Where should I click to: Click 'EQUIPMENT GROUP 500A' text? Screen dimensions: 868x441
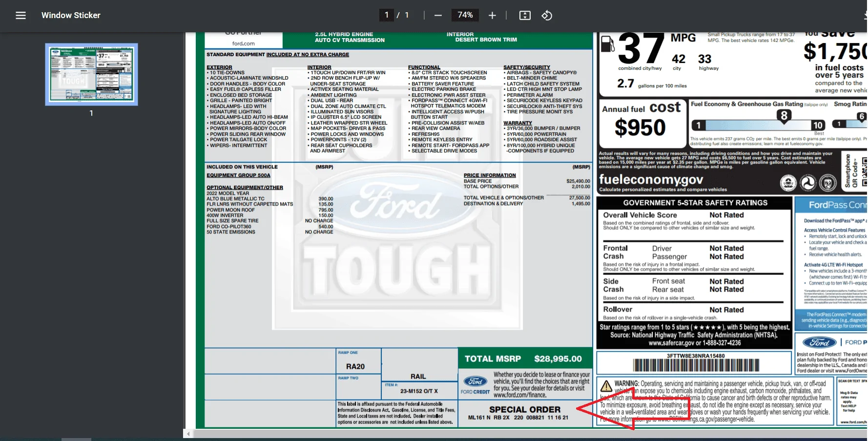pos(238,175)
